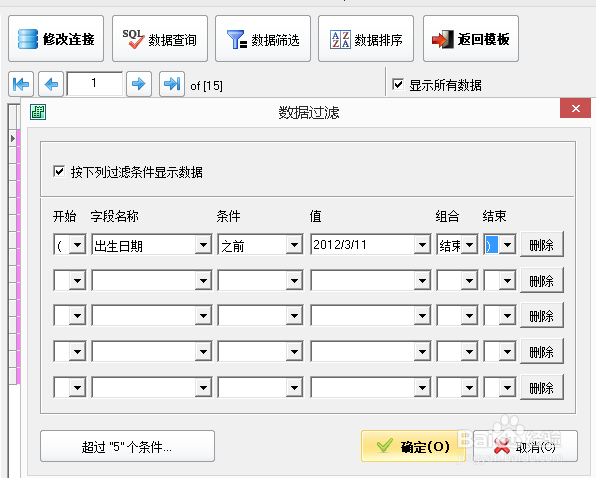Click 删除 on the first filter row
The image size is (596, 478).
[x=542, y=245]
